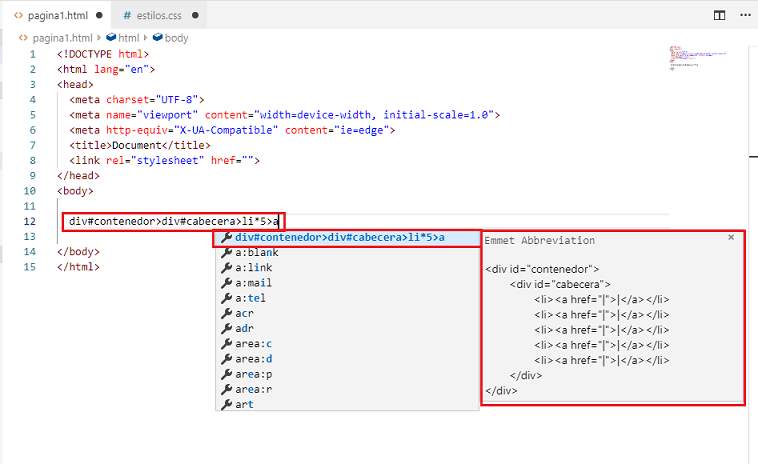Click the wrench icon beside a:blank
This screenshot has height=464, width=758.
(226, 252)
